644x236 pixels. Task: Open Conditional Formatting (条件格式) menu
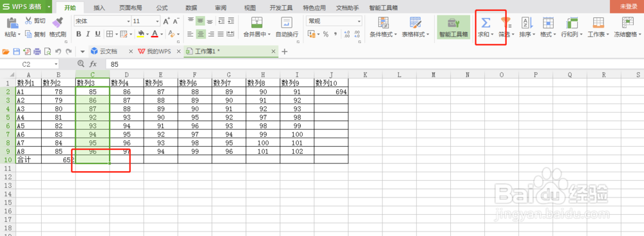[384, 28]
